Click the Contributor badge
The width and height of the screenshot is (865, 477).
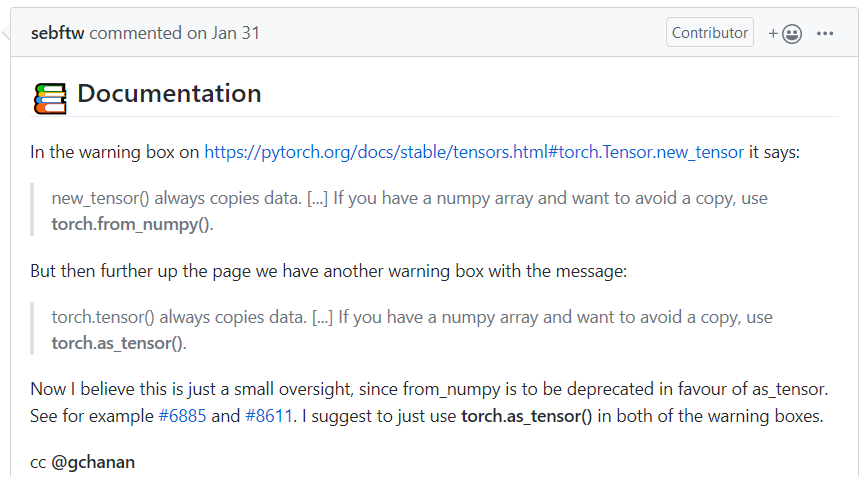[x=709, y=33]
